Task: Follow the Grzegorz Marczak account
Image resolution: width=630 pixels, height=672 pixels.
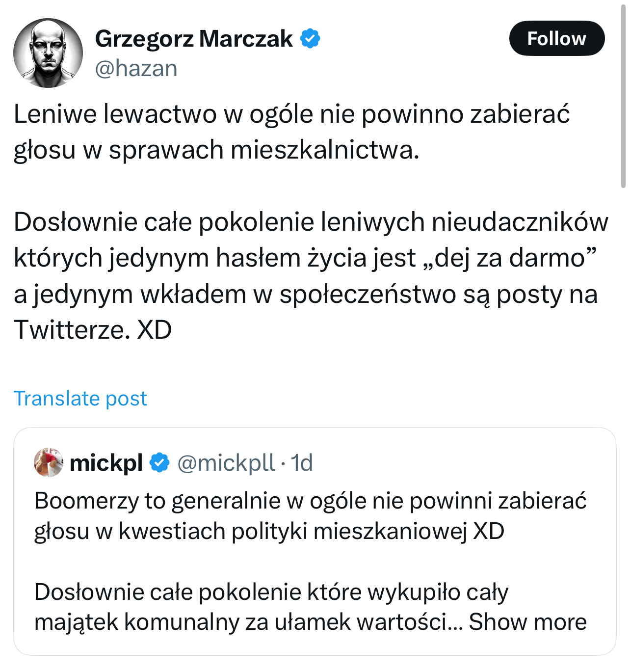Action: (556, 38)
